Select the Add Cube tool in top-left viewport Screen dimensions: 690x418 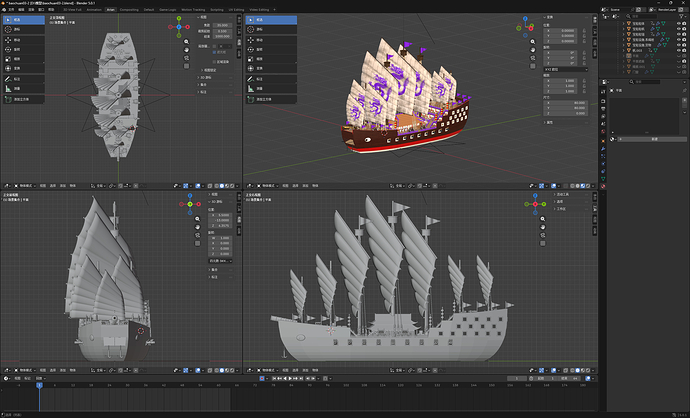pyautogui.click(x=24, y=99)
